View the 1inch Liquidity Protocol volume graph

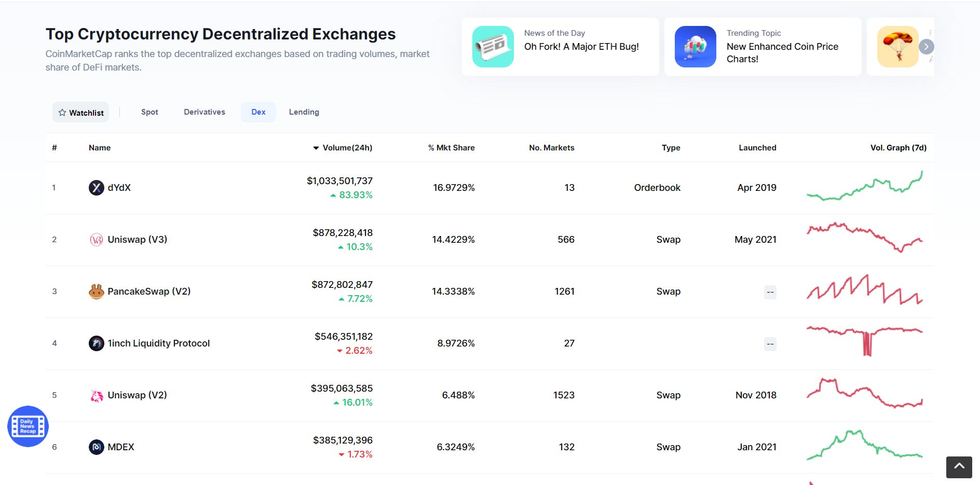(865, 341)
